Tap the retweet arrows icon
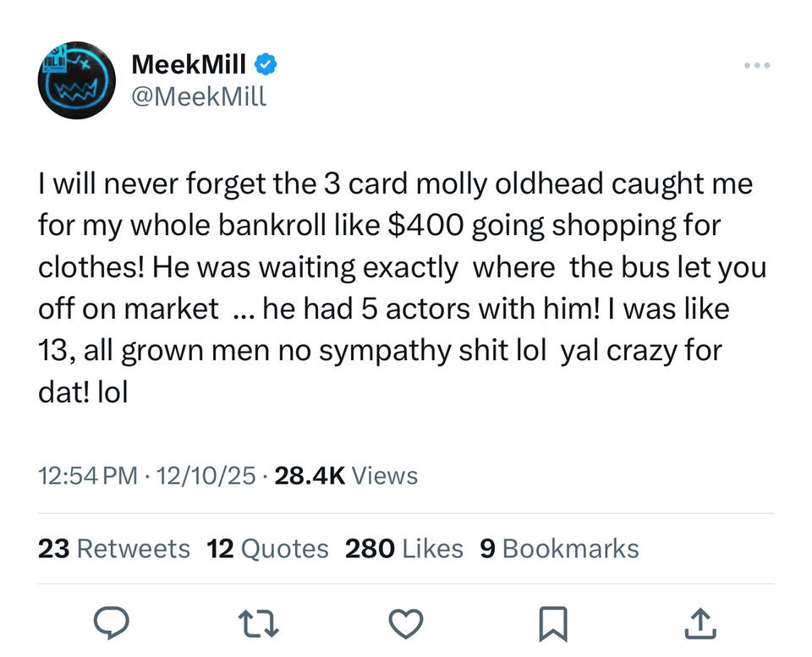The height and width of the screenshot is (657, 812). [x=259, y=625]
